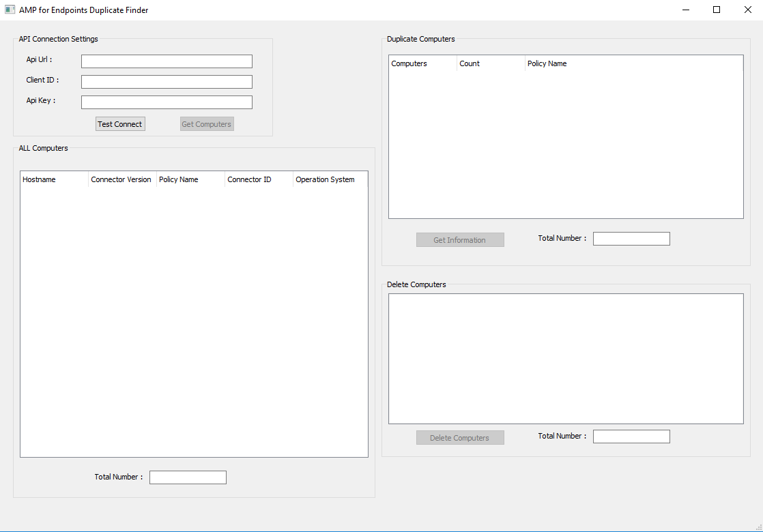Click Total Number field in Duplicate Computers
The width and height of the screenshot is (763, 532).
(x=631, y=239)
